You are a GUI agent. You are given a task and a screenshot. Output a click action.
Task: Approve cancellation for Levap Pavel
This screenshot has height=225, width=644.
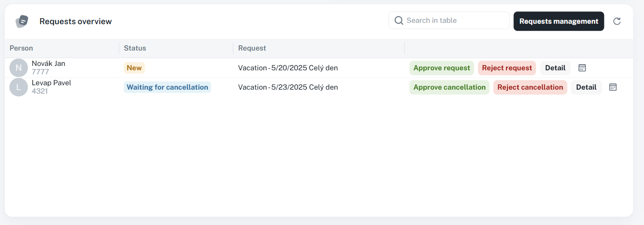(x=449, y=87)
